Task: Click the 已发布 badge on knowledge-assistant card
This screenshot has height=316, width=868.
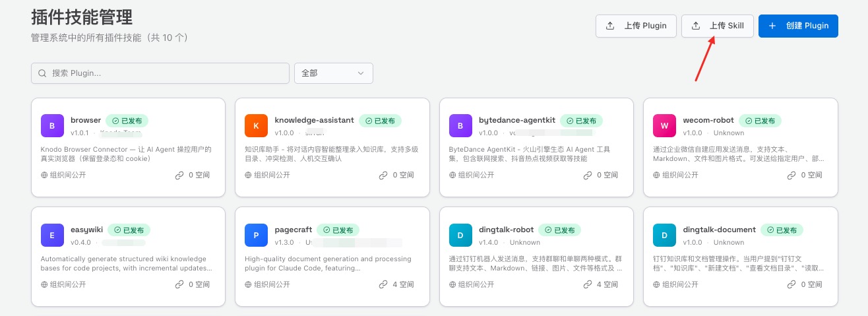Action: click(380, 121)
